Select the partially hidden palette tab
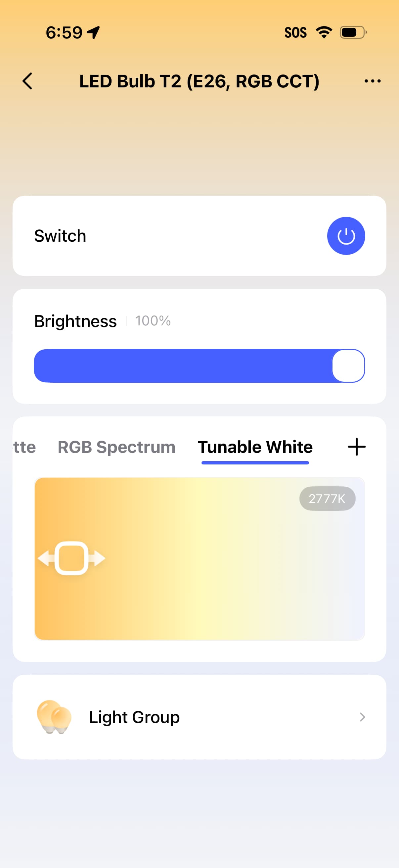Viewport: 399px width, 868px height. tap(24, 447)
